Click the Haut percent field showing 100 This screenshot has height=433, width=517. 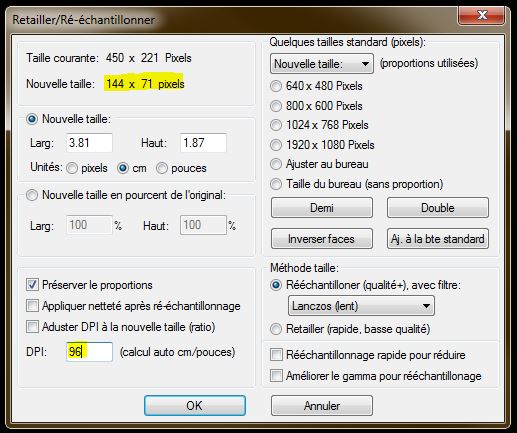point(203,225)
